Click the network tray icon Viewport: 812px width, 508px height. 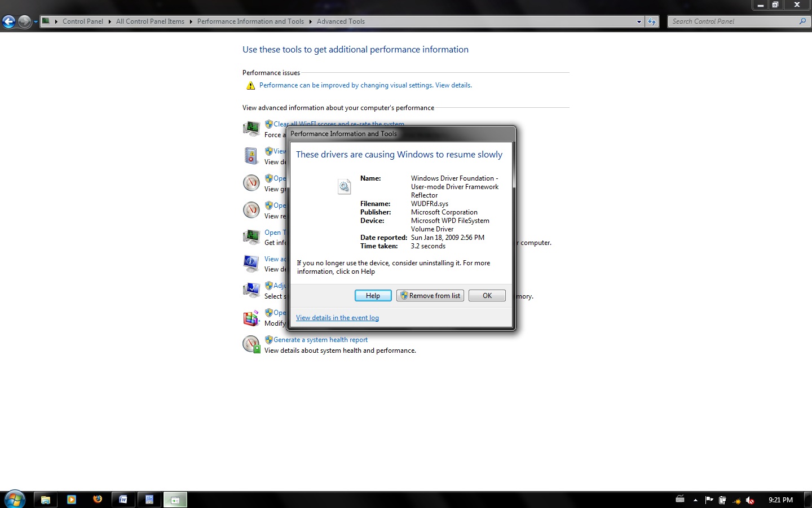click(736, 501)
